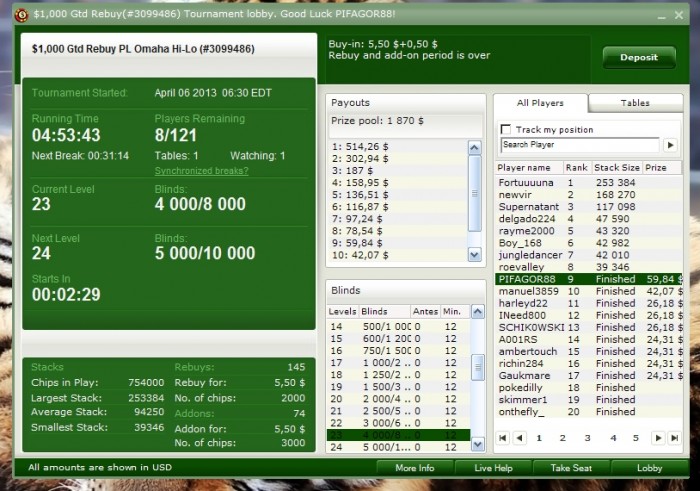Go to previous page of player list

(519, 438)
